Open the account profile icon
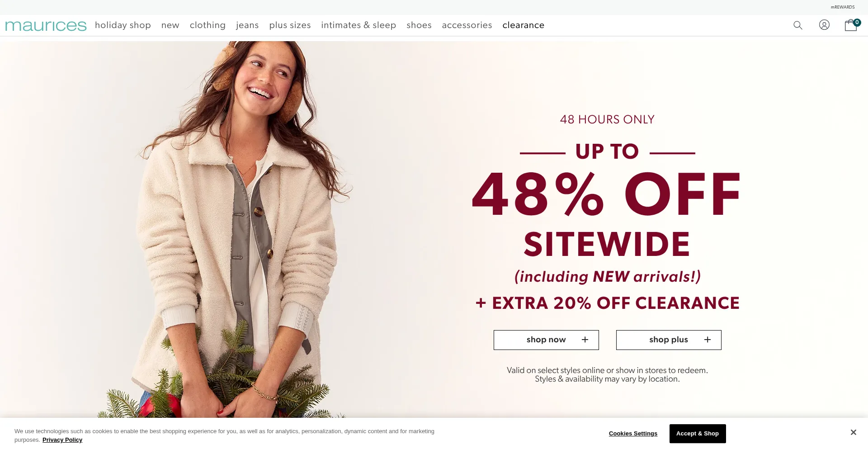The image size is (868, 449). [824, 25]
